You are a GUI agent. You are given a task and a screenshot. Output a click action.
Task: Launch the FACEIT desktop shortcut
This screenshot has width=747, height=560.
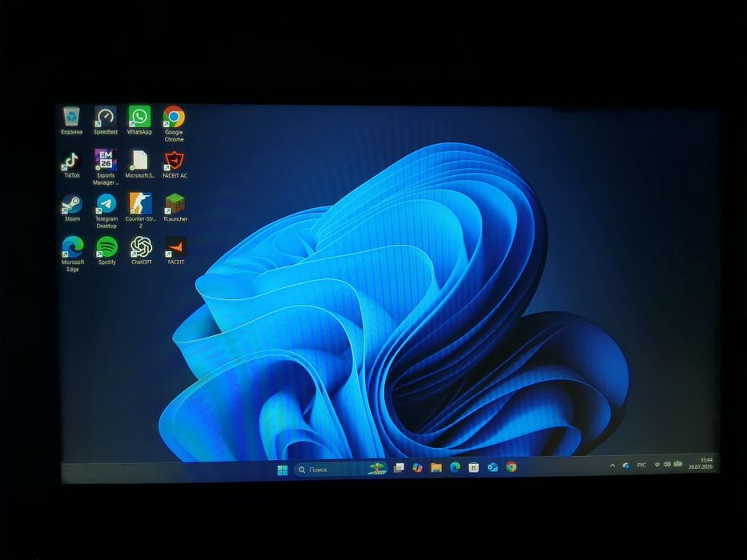(x=176, y=251)
